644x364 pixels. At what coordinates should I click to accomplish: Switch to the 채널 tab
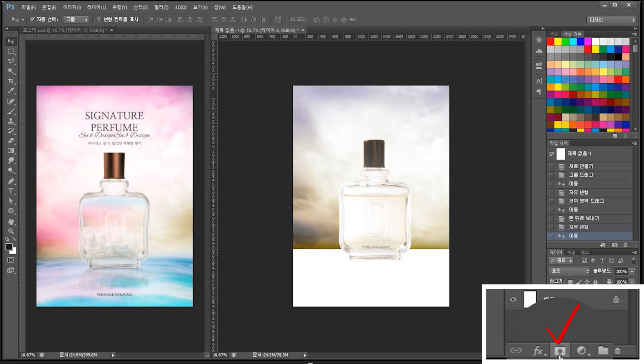click(x=571, y=252)
